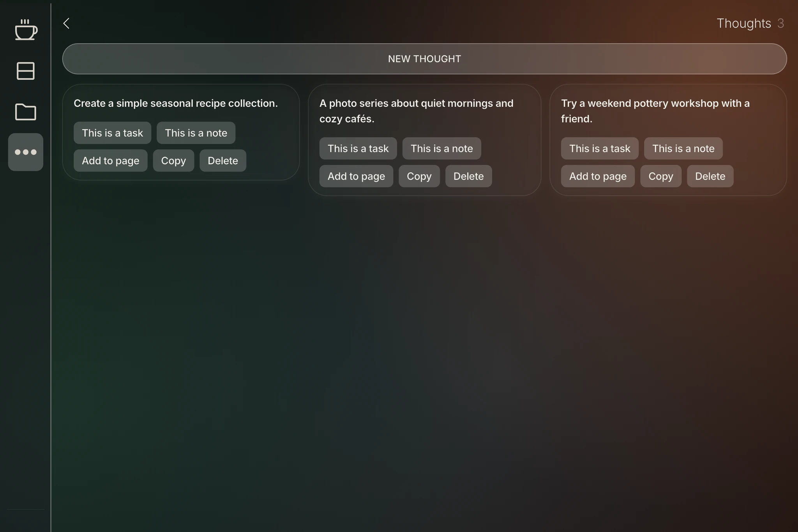Image resolution: width=798 pixels, height=532 pixels.
Task: Create a NEW THOUGHT
Action: tap(424, 59)
